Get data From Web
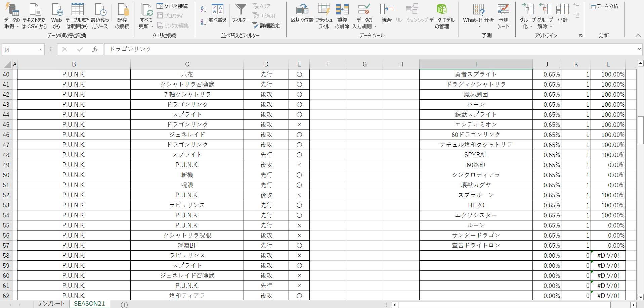This screenshot has height=308, width=644. click(57, 13)
